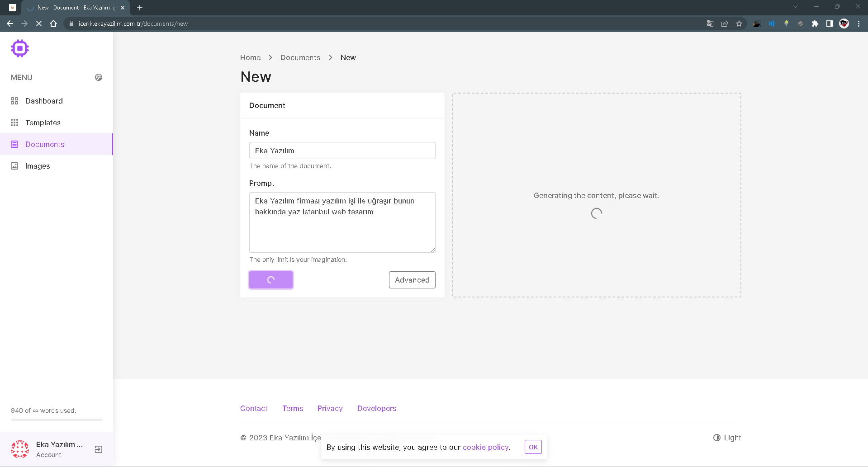Open the Advanced options button
868x467 pixels.
(412, 280)
